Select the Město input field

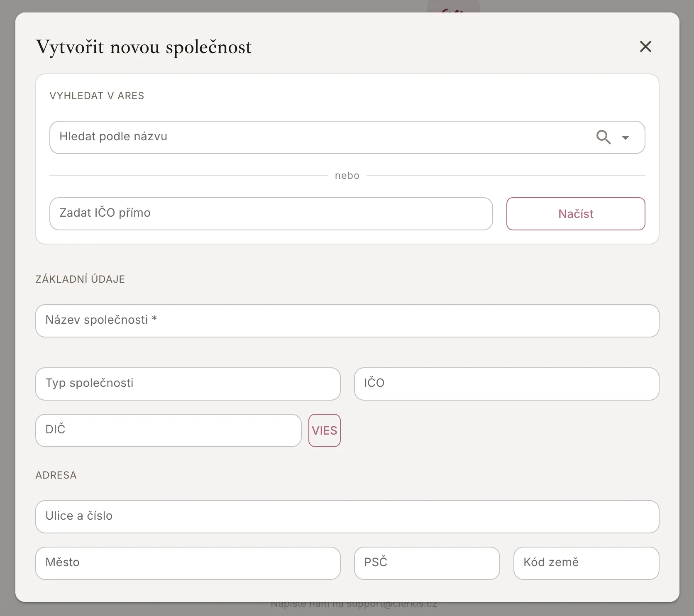(188, 563)
